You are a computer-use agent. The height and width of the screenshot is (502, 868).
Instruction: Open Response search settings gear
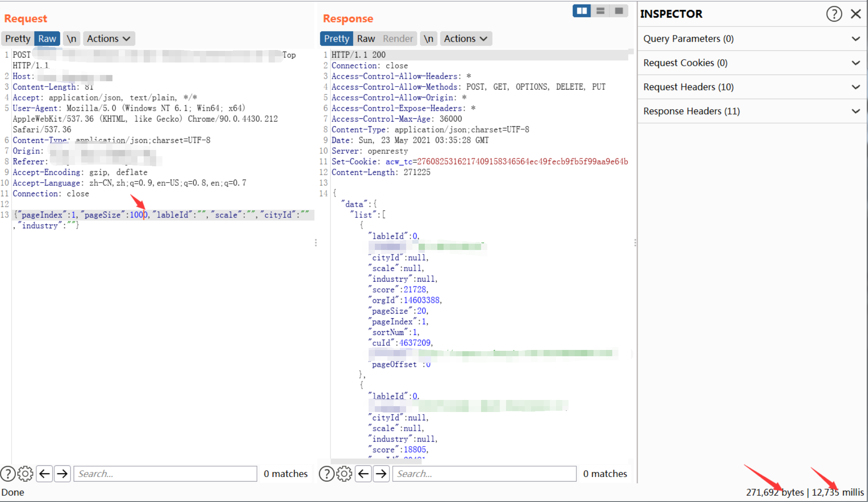point(344,474)
